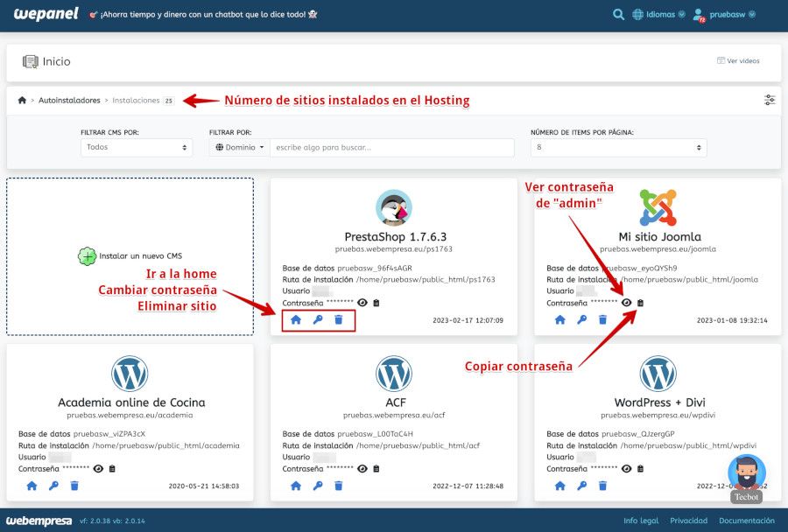Image resolution: width=788 pixels, height=532 pixels.
Task: Open the pruebas.webempresa.eu/wpdivi link
Action: pos(658,415)
